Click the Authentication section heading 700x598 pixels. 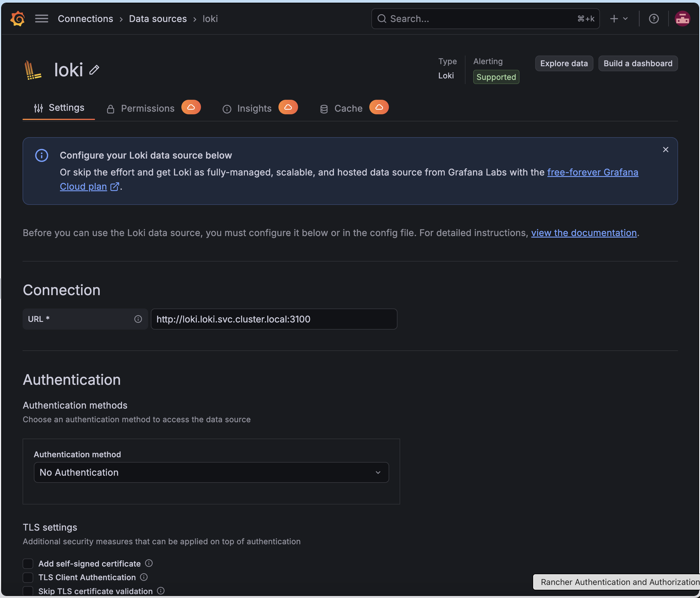coord(72,380)
